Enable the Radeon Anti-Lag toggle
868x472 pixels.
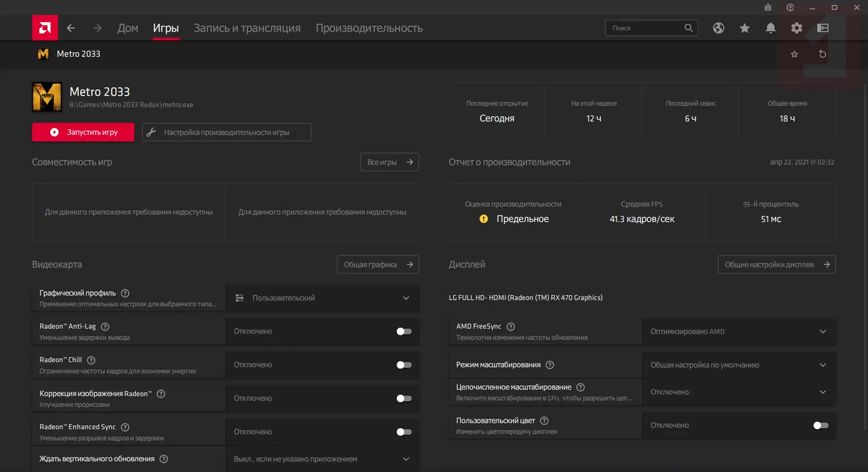(404, 331)
